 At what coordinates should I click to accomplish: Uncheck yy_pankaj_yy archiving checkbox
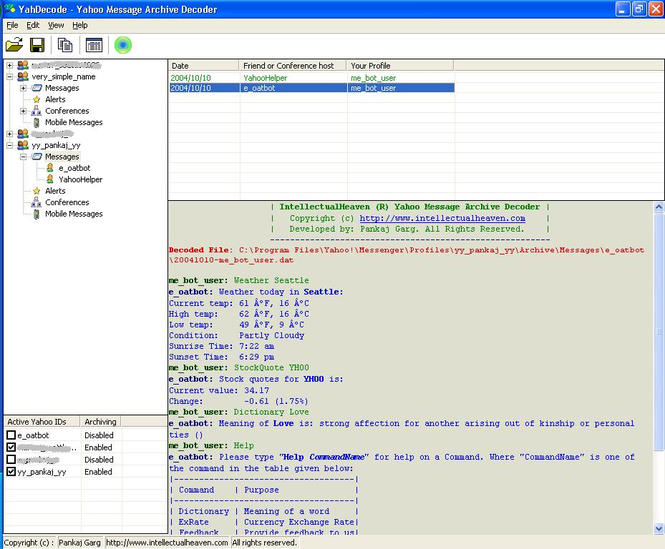11,471
